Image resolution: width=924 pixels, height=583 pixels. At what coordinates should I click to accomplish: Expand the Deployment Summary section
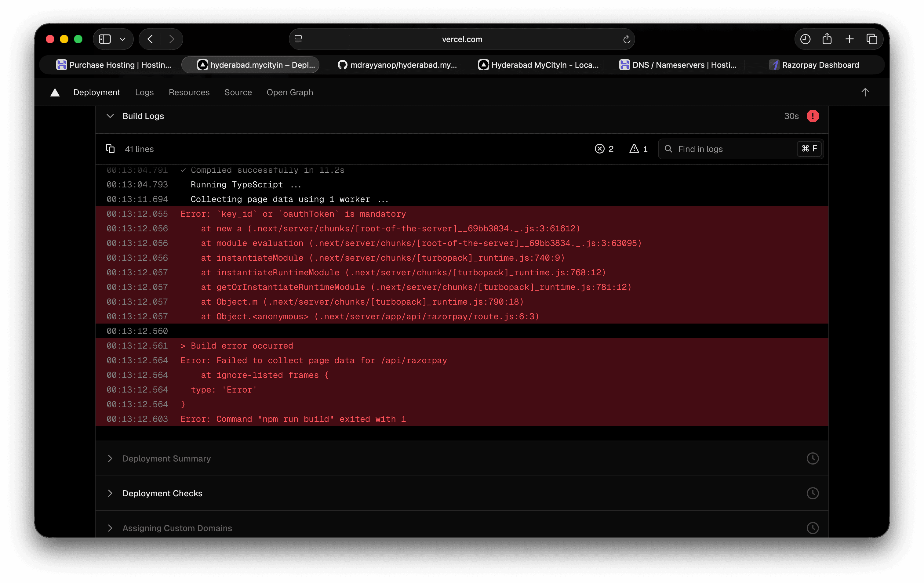110,458
